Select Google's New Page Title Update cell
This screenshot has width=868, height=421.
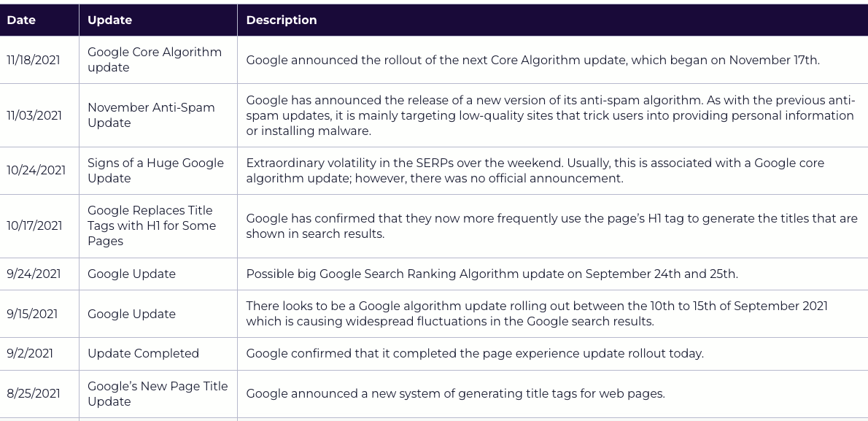tap(158, 394)
